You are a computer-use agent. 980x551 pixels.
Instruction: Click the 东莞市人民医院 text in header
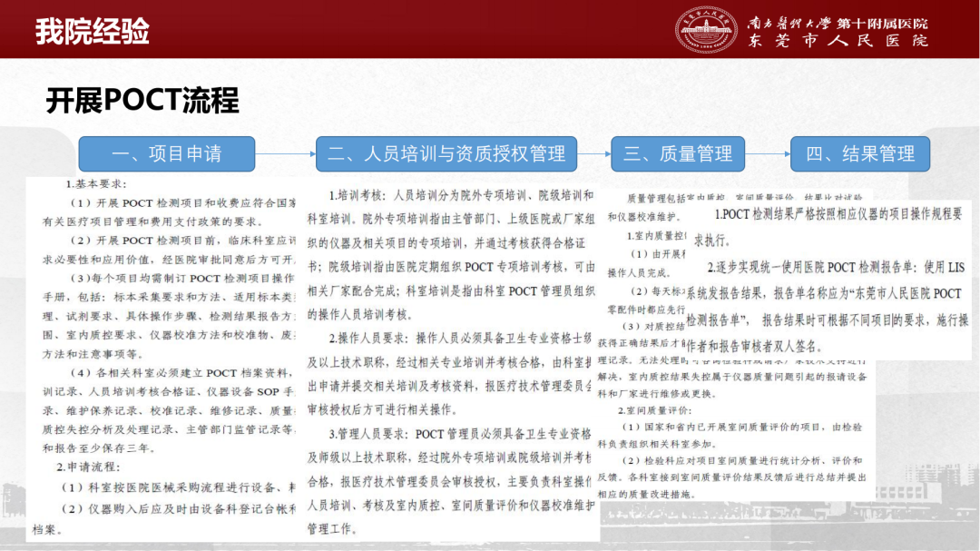(x=838, y=41)
